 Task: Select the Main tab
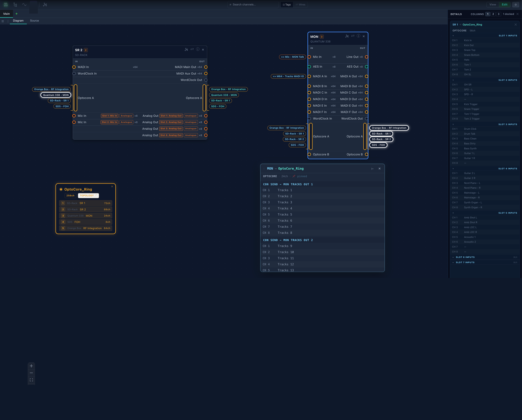7,14
